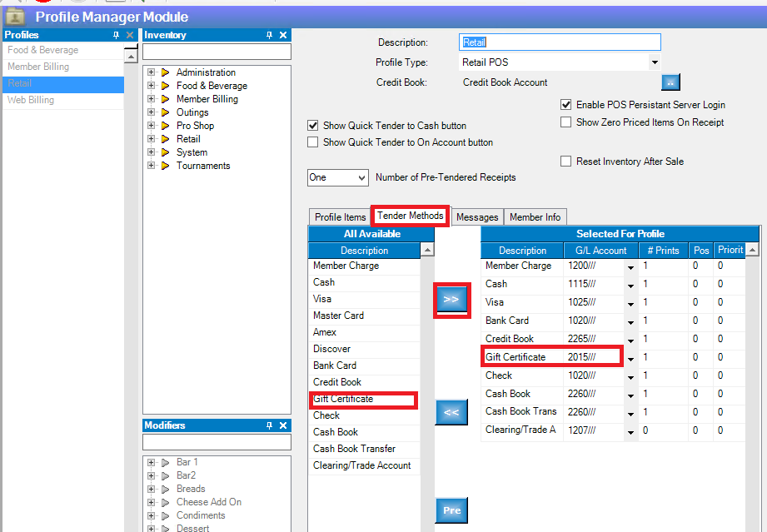The width and height of the screenshot is (767, 532).
Task: Switch to the Messages tab
Action: point(477,217)
